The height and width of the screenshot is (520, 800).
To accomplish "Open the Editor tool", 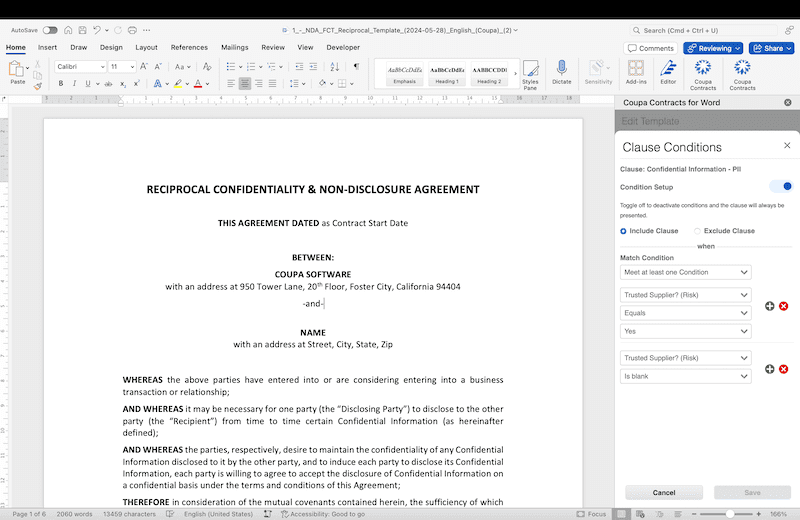I will 668,72.
